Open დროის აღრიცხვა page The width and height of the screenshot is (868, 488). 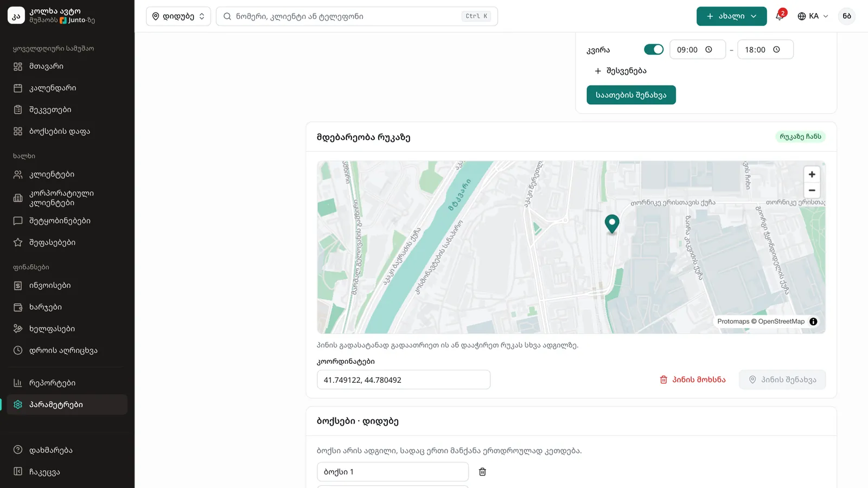coord(67,351)
